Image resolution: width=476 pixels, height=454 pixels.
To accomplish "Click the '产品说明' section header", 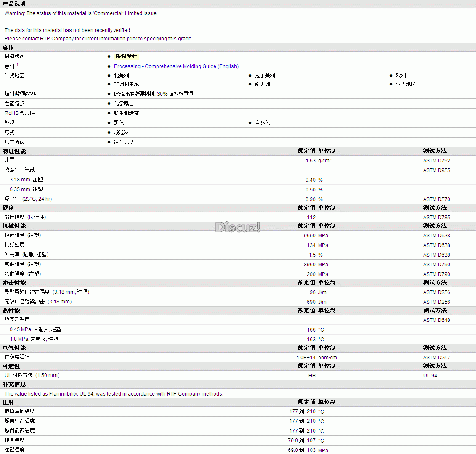I will point(14,4).
